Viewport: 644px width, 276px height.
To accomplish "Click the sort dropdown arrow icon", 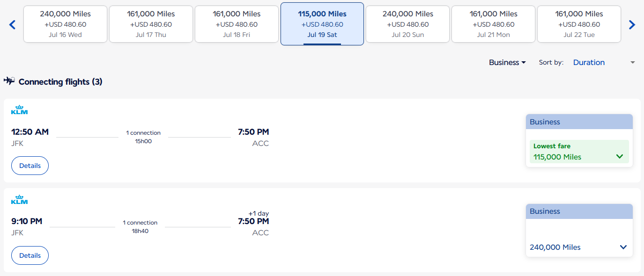I will [x=633, y=62].
